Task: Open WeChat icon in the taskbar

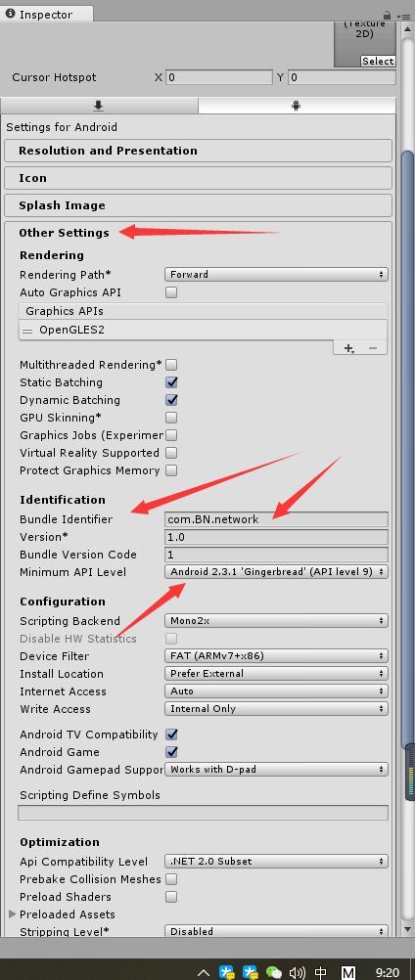Action: coord(274,972)
